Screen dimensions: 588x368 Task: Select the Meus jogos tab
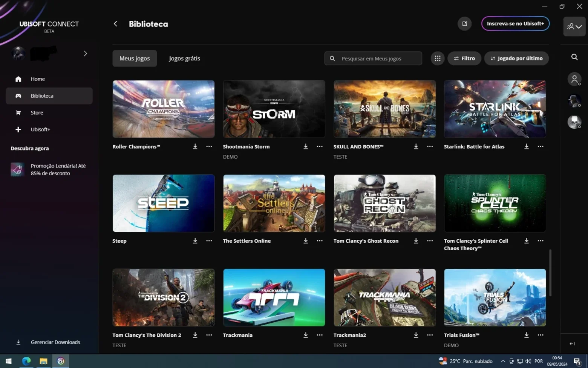point(135,59)
